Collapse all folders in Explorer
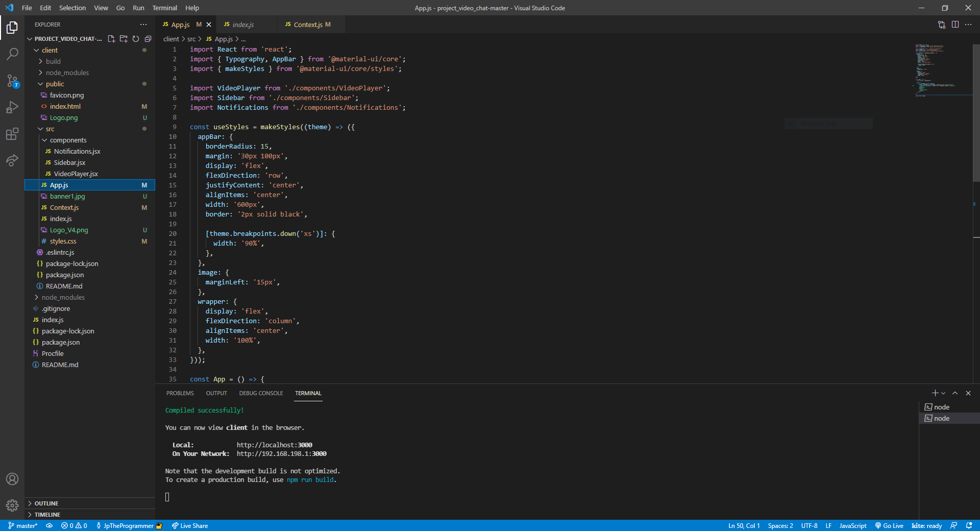The width and height of the screenshot is (980, 531). pyautogui.click(x=148, y=39)
